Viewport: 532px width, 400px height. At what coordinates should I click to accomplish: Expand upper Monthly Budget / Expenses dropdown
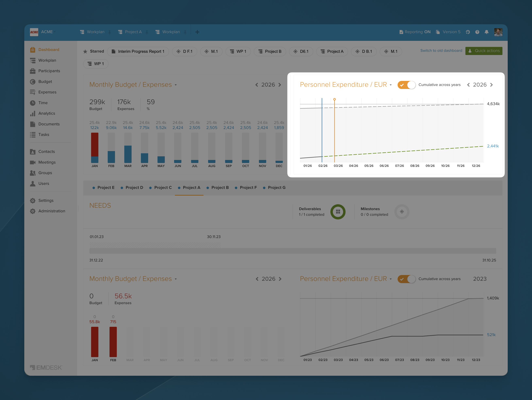pos(176,85)
